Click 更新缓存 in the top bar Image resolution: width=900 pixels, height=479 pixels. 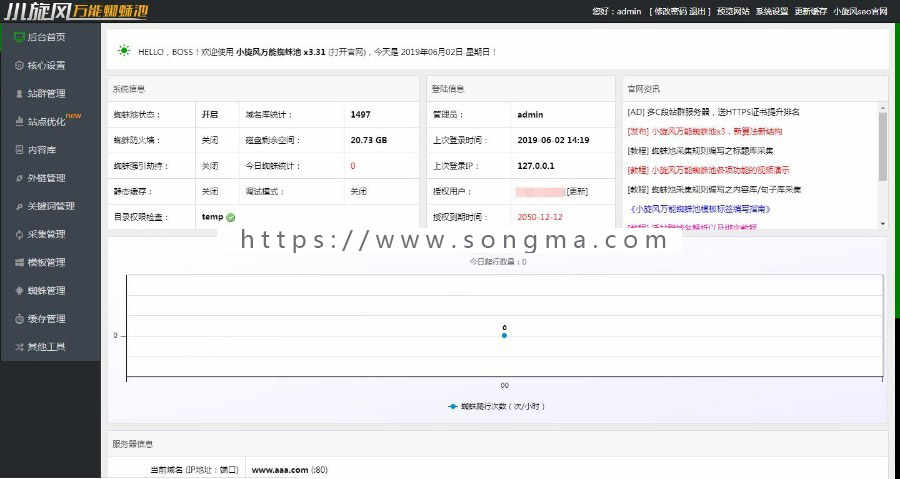(x=810, y=11)
